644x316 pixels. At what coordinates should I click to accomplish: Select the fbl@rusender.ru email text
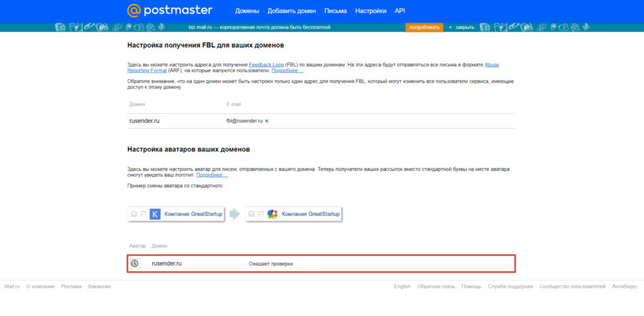245,121
